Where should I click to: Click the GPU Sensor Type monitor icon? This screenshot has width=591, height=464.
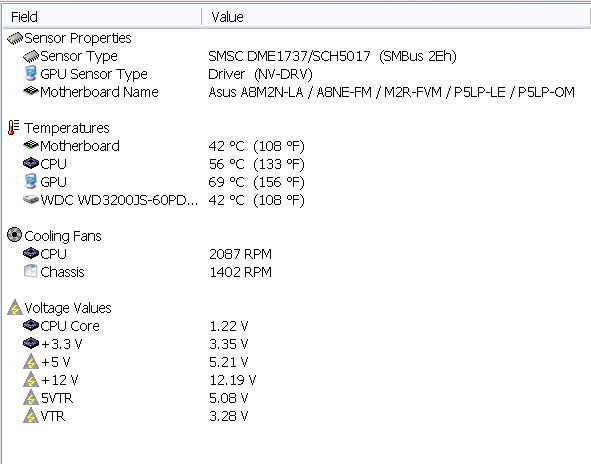30,74
